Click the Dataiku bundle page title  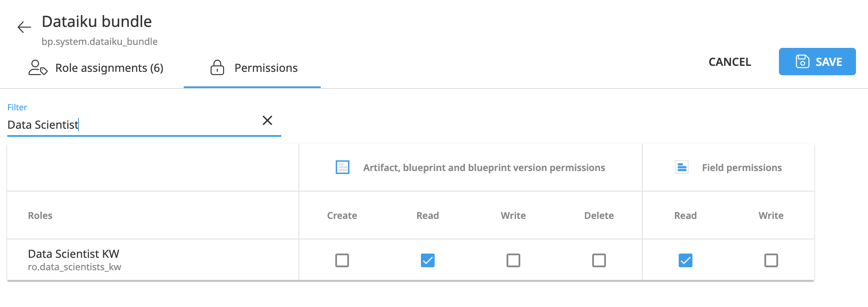(x=97, y=21)
